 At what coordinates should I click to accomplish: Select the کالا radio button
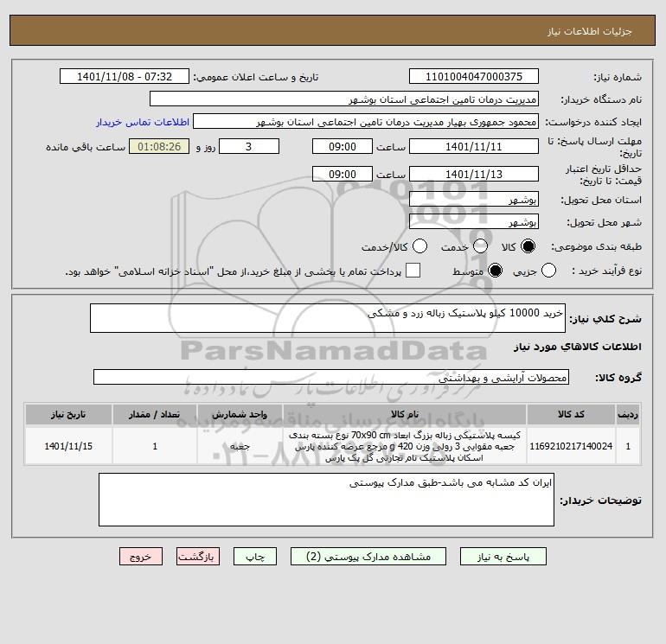click(x=528, y=246)
